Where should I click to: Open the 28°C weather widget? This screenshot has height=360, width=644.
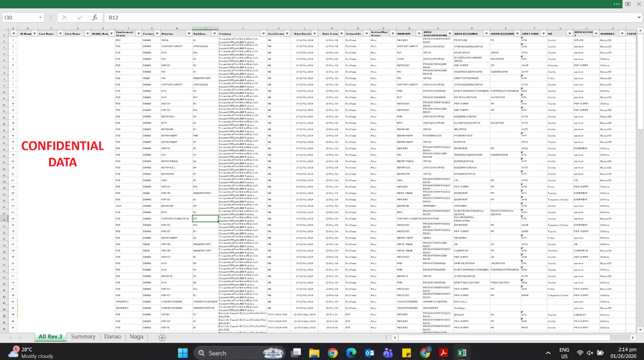point(31,353)
